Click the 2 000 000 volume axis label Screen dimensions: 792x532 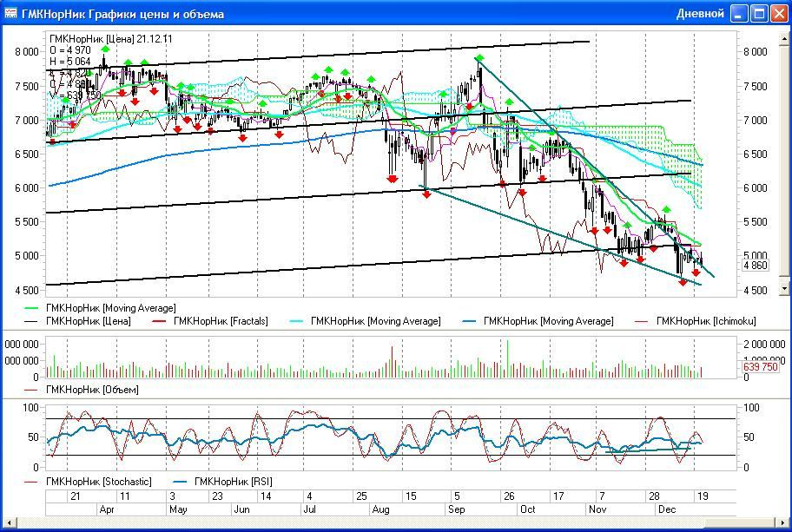point(764,345)
